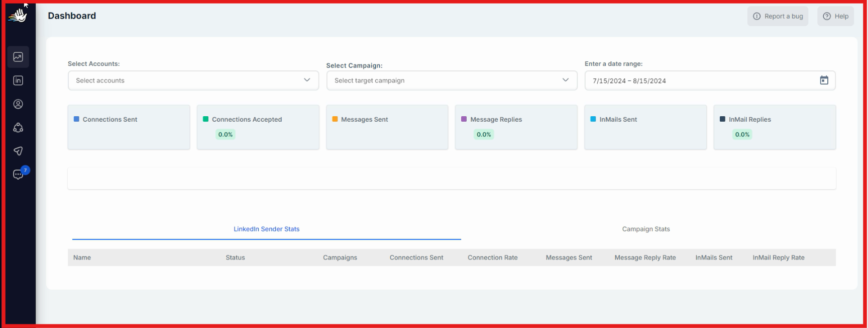Click the Connection Rate column header
This screenshot has width=868, height=328.
pyautogui.click(x=493, y=258)
